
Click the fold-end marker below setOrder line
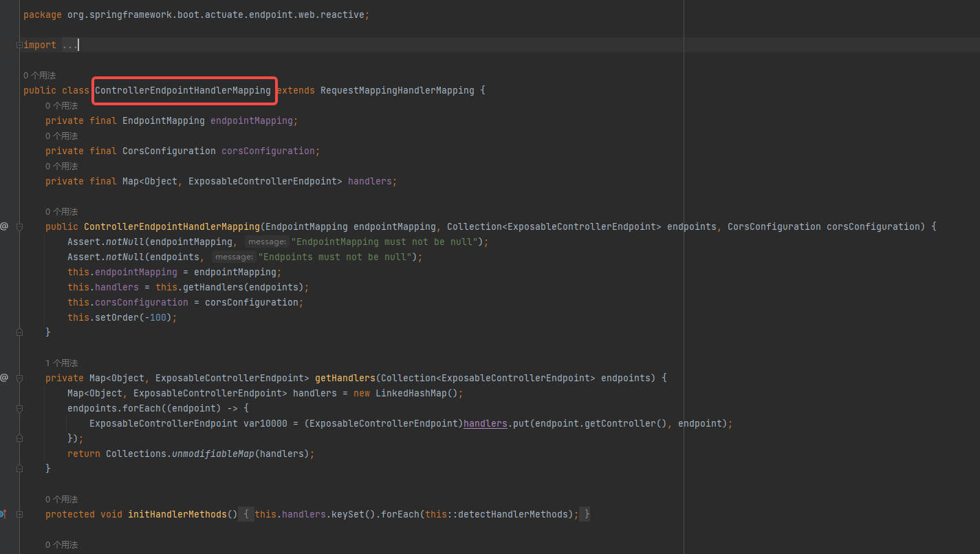point(19,332)
